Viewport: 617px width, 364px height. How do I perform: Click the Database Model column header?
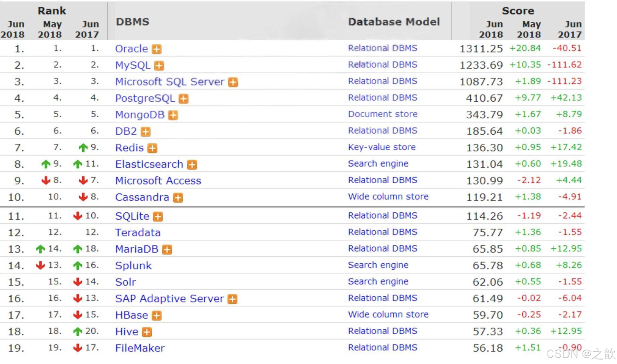pyautogui.click(x=394, y=22)
